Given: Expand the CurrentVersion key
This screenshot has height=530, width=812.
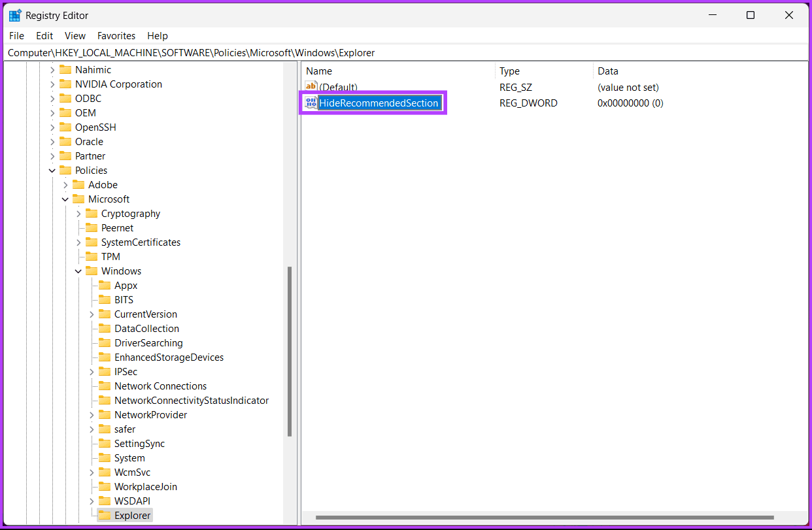Looking at the screenshot, I should pyautogui.click(x=92, y=314).
